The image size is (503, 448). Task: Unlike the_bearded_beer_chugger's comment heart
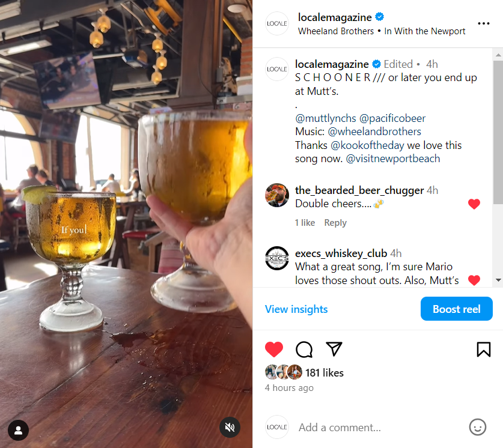(x=474, y=204)
